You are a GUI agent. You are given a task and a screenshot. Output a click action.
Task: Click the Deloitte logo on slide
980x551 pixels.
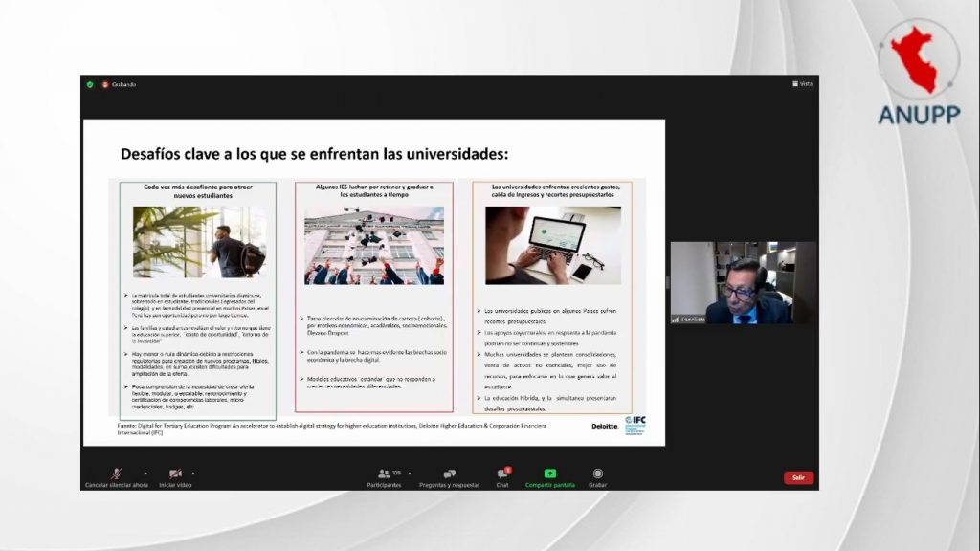click(605, 426)
